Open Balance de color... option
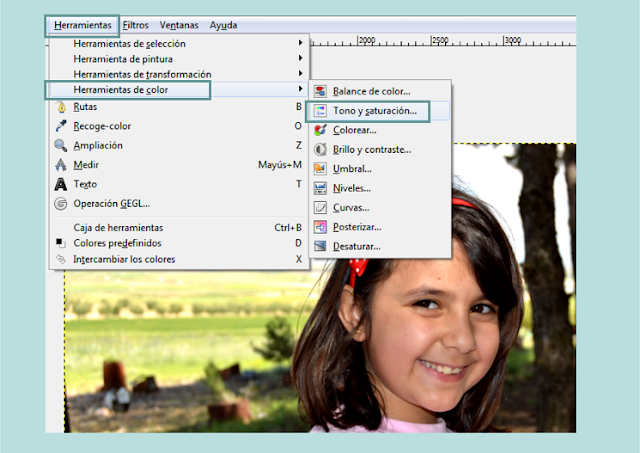Viewport: 640px width, 453px height. coord(380,91)
